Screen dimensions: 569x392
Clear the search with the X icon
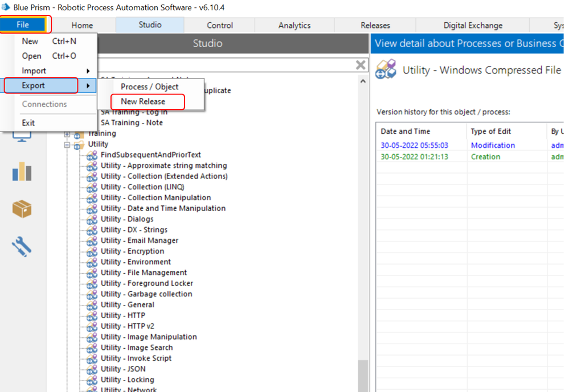pyautogui.click(x=361, y=65)
